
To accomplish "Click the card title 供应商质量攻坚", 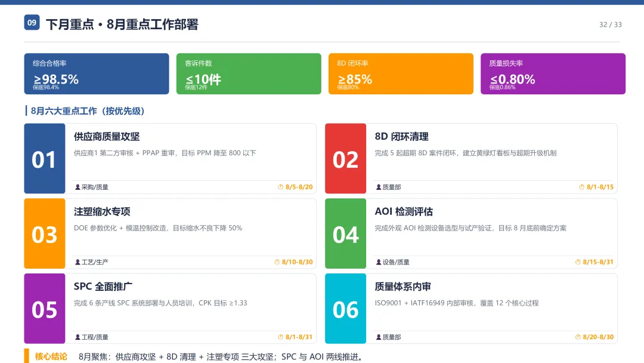I will tap(107, 137).
